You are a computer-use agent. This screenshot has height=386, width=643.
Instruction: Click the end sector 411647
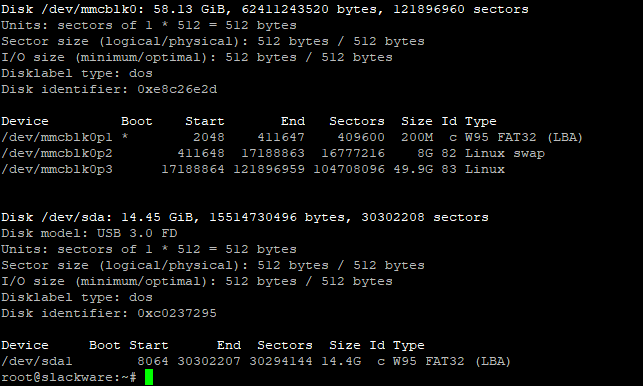point(281,137)
